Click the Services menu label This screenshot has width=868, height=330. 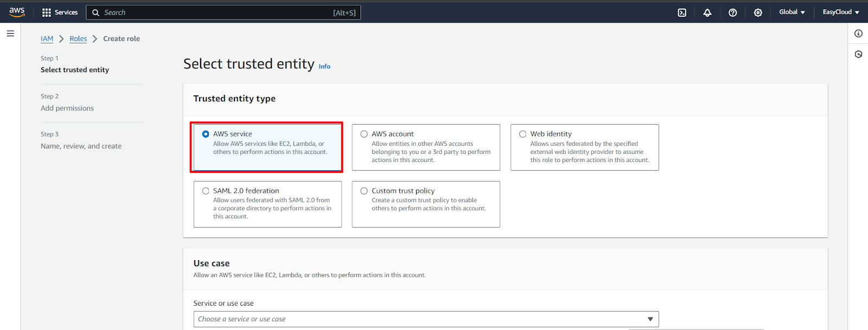tap(66, 12)
